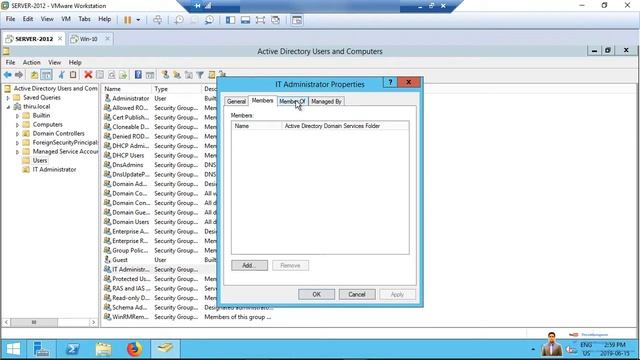Select the Users container in tree
The image size is (640, 360).
click(40, 160)
